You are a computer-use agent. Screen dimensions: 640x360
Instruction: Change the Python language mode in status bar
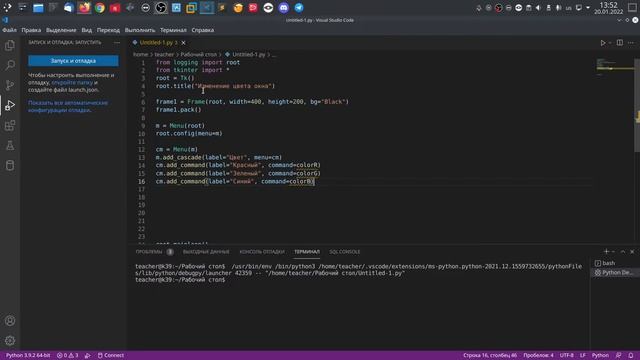[x=600, y=356]
